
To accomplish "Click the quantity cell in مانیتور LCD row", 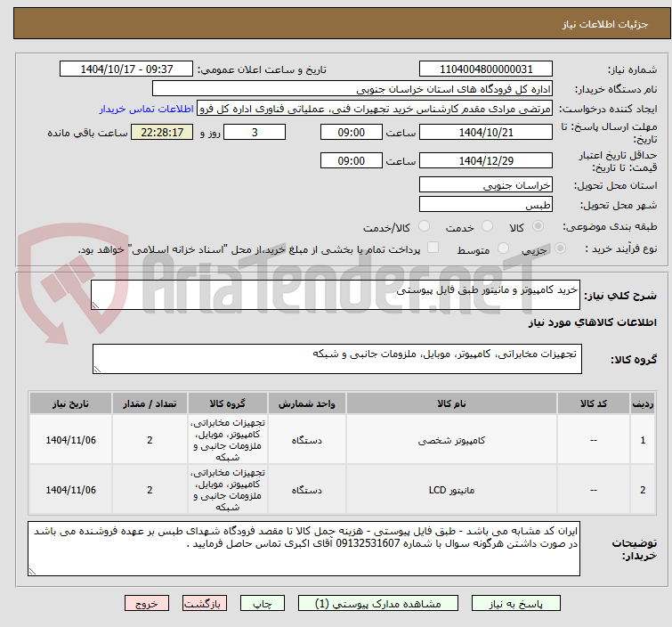I will (150, 490).
